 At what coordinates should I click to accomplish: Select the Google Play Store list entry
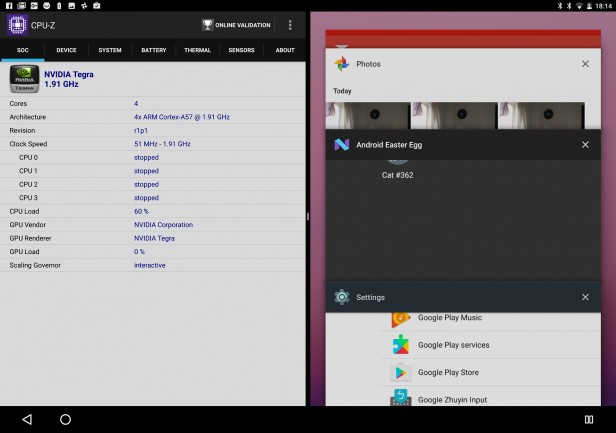pyautogui.click(x=490, y=372)
